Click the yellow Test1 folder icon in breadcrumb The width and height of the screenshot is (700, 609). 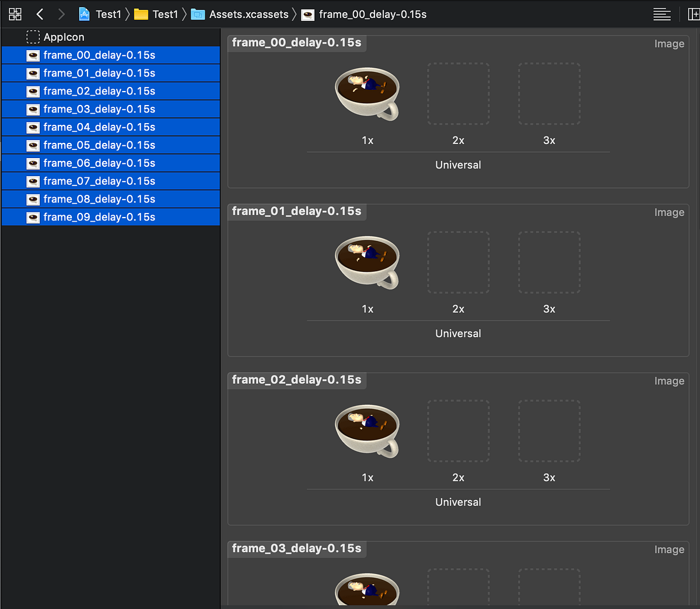pyautogui.click(x=141, y=14)
